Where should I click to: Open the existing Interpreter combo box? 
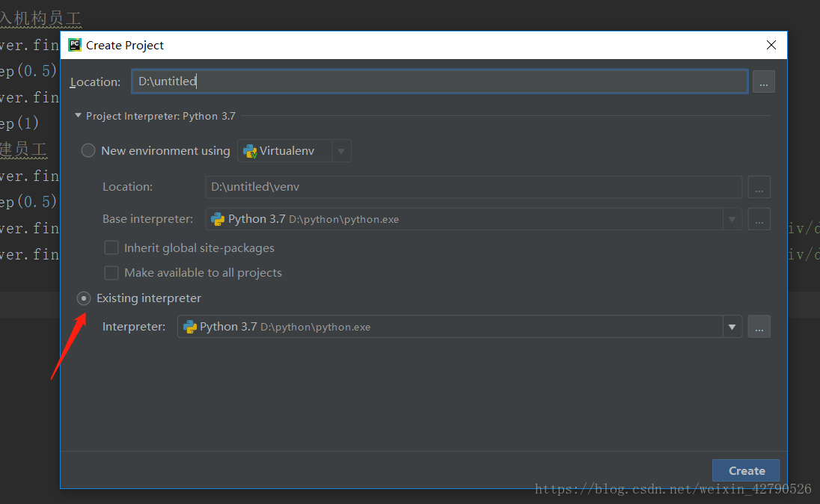point(459,327)
